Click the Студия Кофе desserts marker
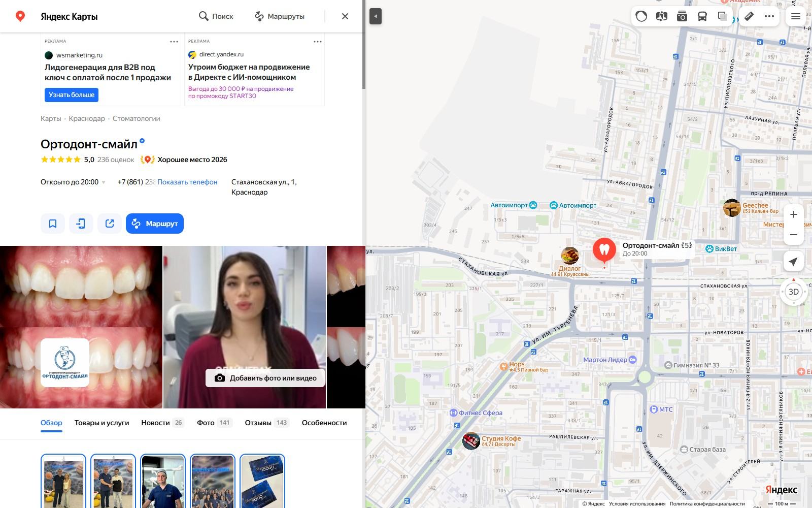 pyautogui.click(x=471, y=440)
